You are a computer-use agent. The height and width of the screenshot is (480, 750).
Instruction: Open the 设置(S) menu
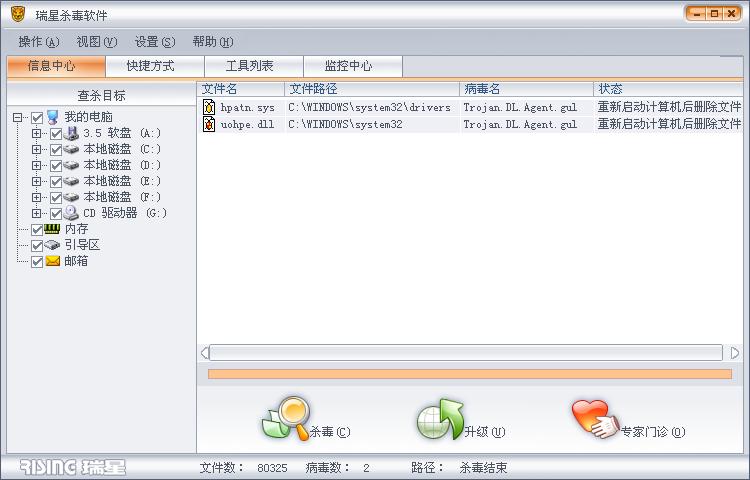tap(155, 42)
